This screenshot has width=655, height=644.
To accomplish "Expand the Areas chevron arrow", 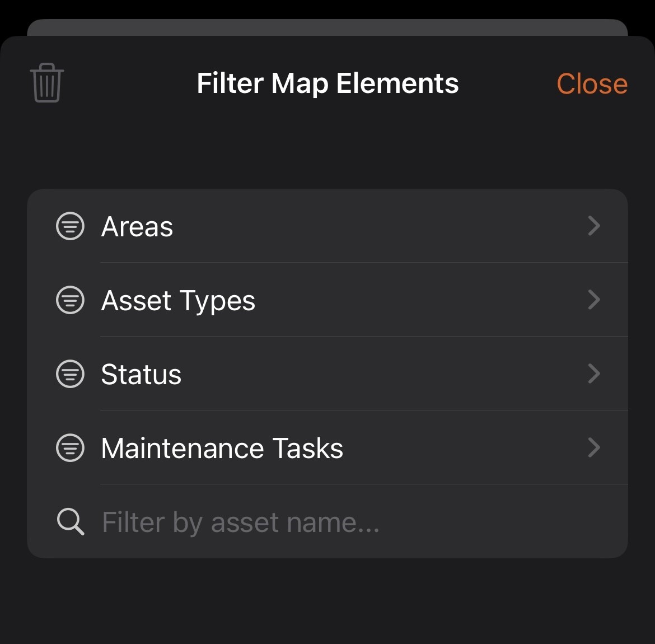I will point(594,226).
